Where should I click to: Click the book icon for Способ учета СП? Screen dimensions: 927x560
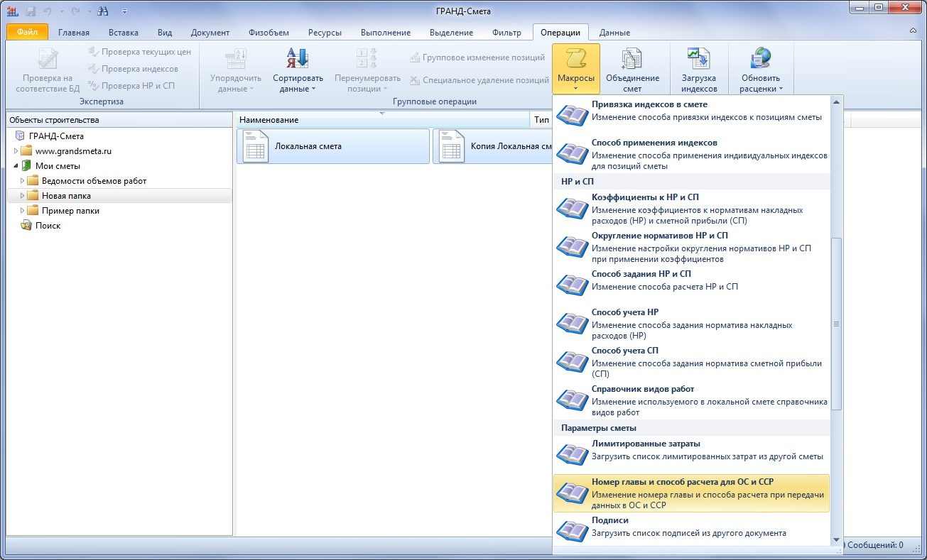(x=571, y=361)
